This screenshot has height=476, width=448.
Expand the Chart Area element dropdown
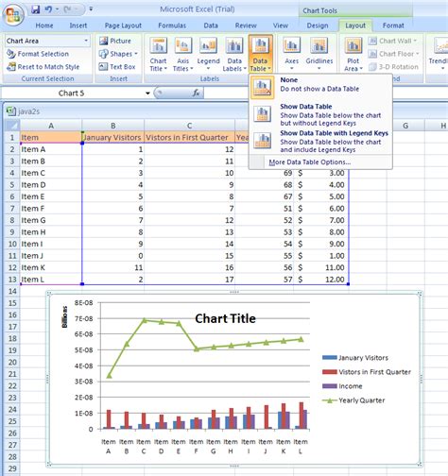(86, 41)
